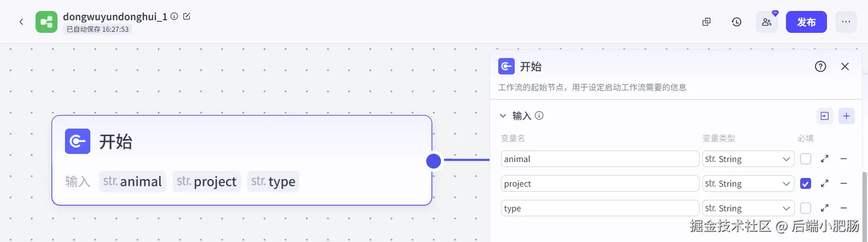Screen dimensions: 868x242
Task: Click the 发布 publish button
Action: point(806,22)
